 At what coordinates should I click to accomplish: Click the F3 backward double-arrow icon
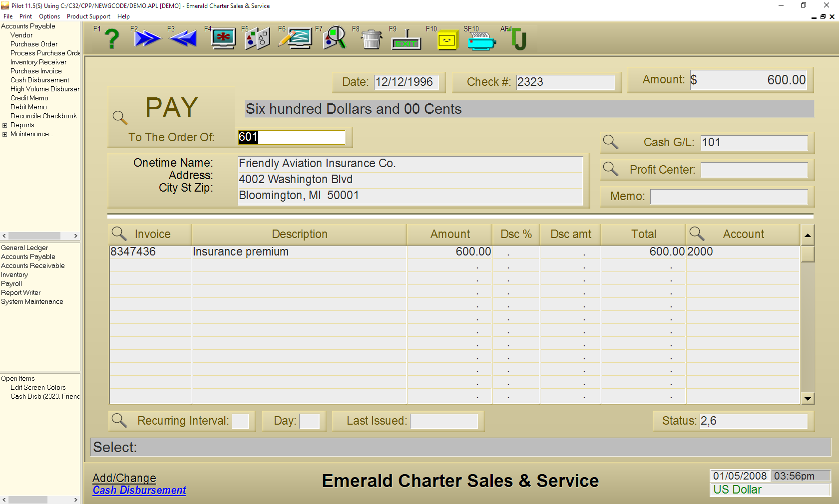point(183,39)
